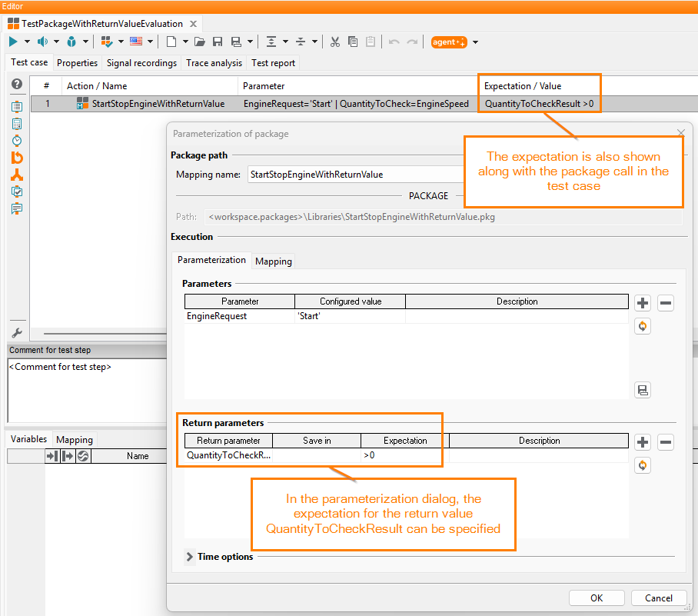Viewport: 698px width, 616px height.
Task: Click the open folder toolbar icon
Action: pos(199,42)
